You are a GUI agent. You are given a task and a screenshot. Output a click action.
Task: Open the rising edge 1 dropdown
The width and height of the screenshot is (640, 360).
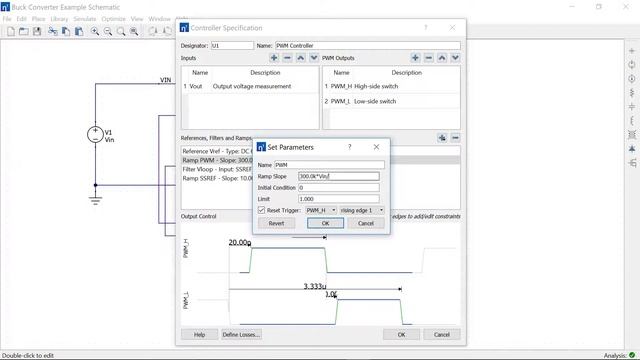[362, 210]
